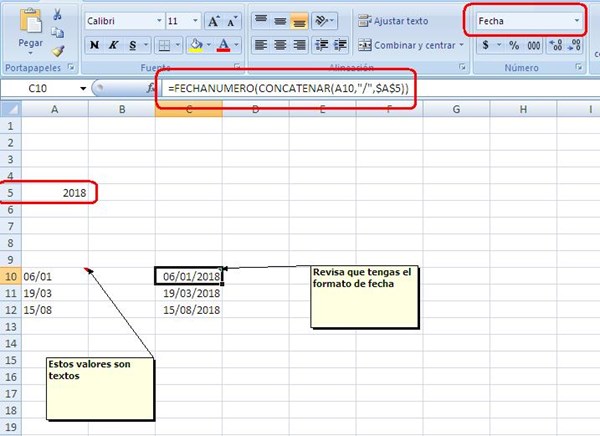
Task: Apply percent style format
Action: coord(514,45)
